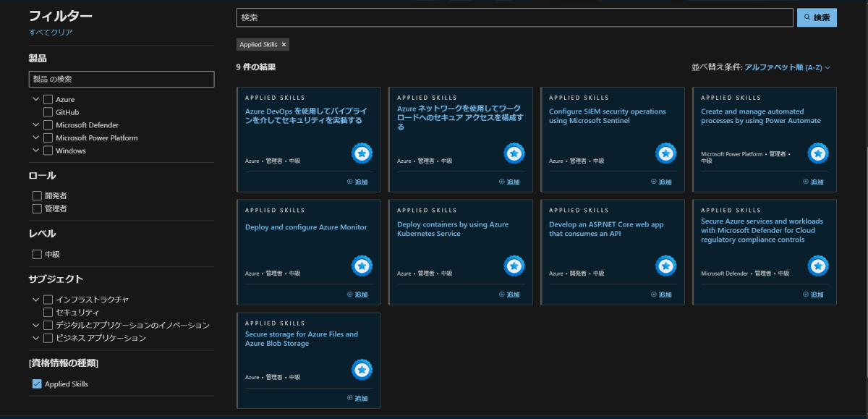Open Configure SIEM security operations link
The width and height of the screenshot is (868, 419).
pyautogui.click(x=608, y=116)
